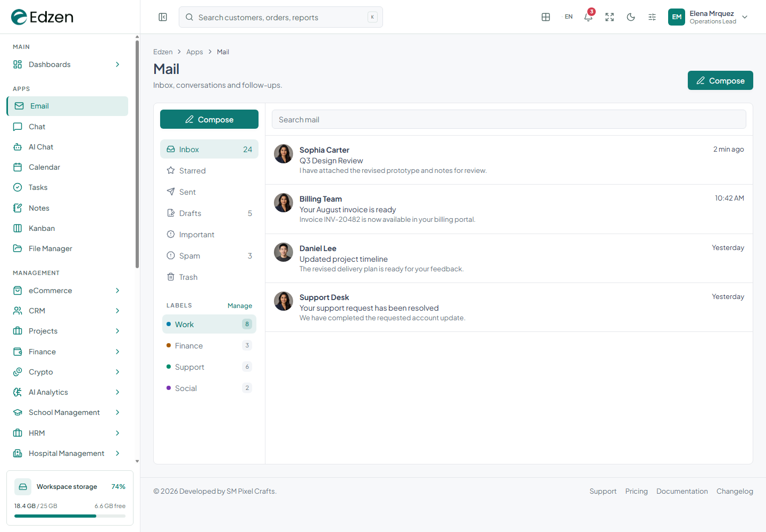This screenshot has height=532, width=766.
Task: Click the purple Social label color dot
Action: (169, 388)
